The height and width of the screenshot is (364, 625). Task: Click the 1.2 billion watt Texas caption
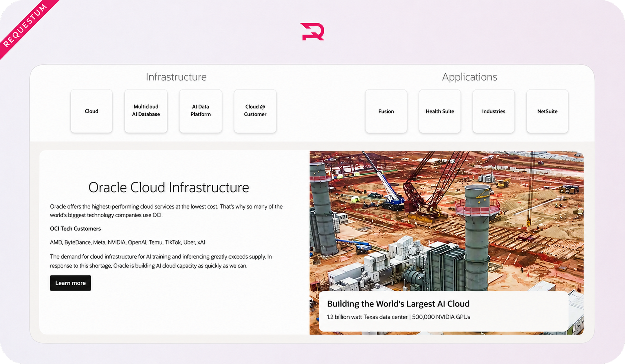(399, 317)
